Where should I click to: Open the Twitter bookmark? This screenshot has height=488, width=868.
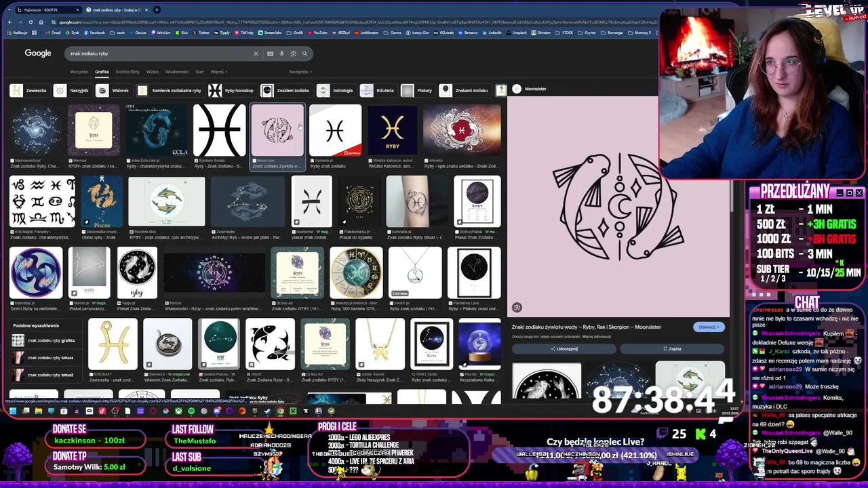tap(202, 33)
